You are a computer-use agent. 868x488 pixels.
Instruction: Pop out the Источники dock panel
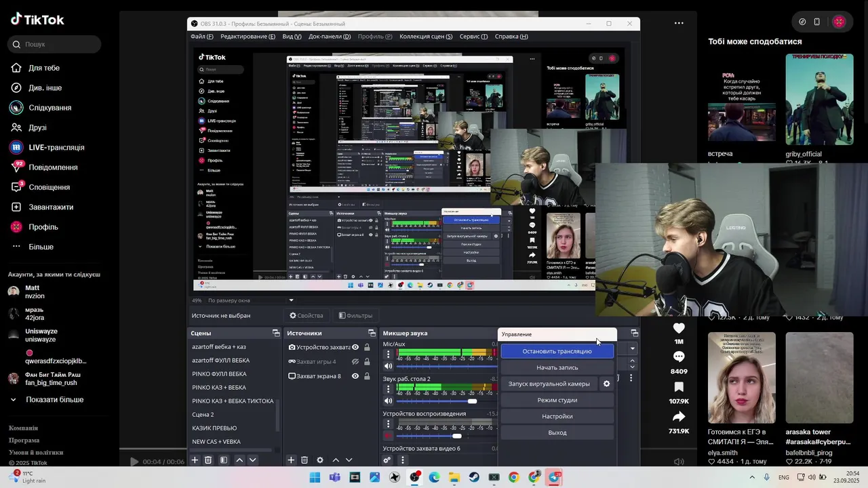coord(372,333)
